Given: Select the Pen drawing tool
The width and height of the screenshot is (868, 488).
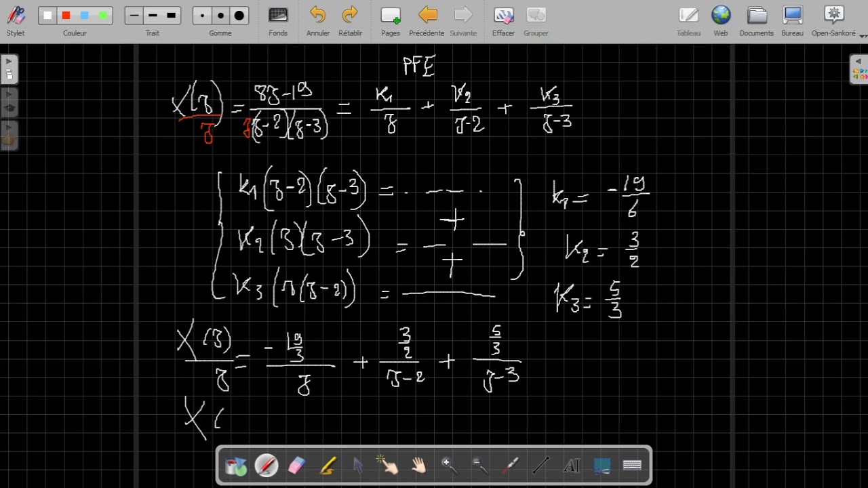Looking at the screenshot, I should [267, 466].
